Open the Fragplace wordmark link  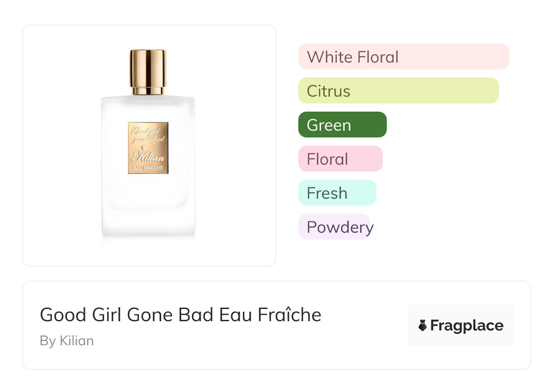tap(467, 326)
